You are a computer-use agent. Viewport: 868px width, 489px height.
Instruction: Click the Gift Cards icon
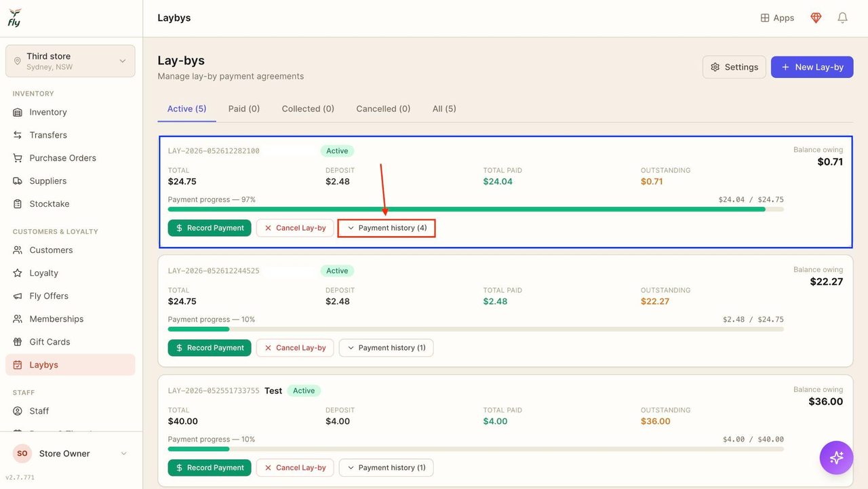tap(18, 343)
